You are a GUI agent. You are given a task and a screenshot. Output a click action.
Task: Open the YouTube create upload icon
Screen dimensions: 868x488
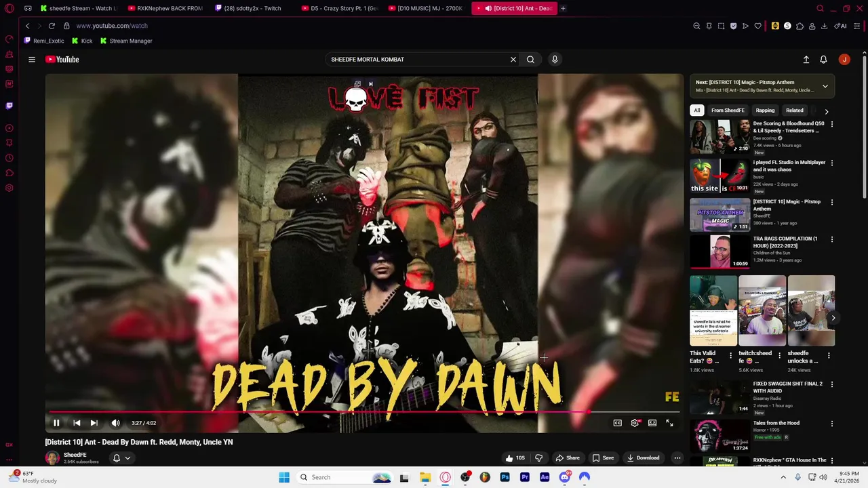coord(806,60)
